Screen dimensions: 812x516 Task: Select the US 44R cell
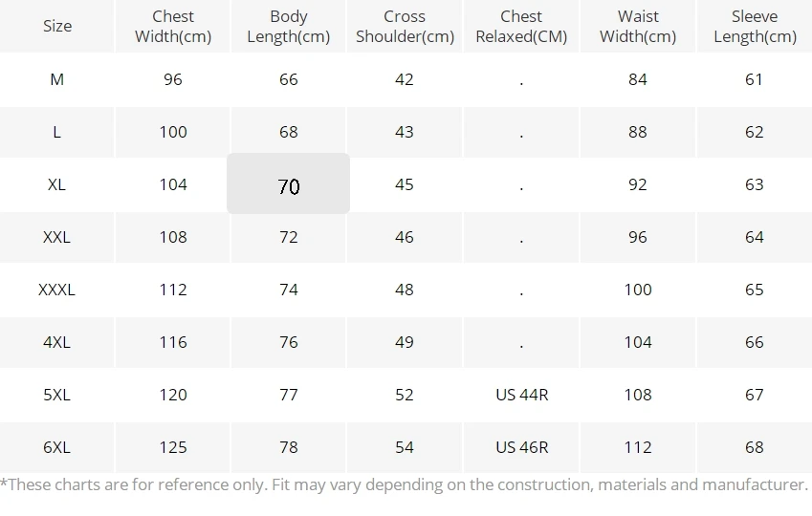[521, 395]
